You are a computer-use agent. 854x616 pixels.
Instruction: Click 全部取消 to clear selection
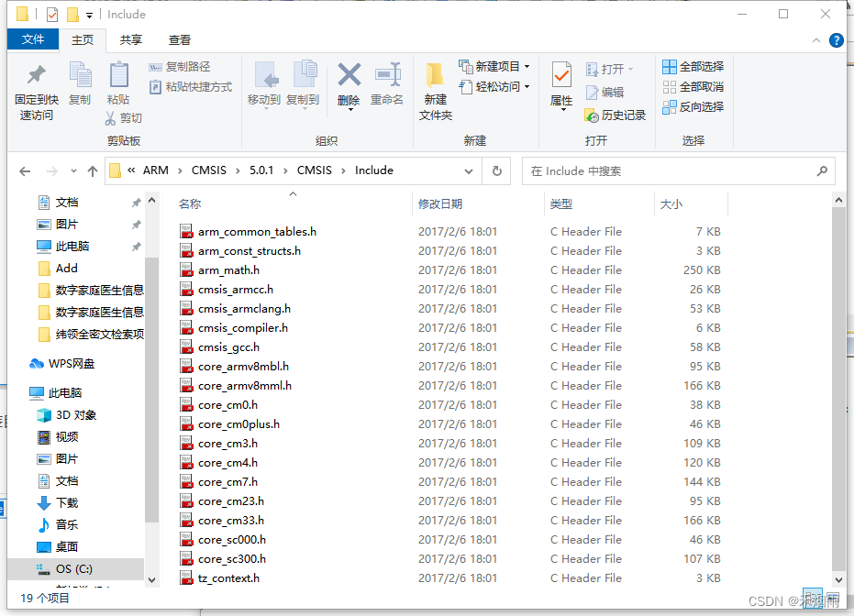point(693,86)
